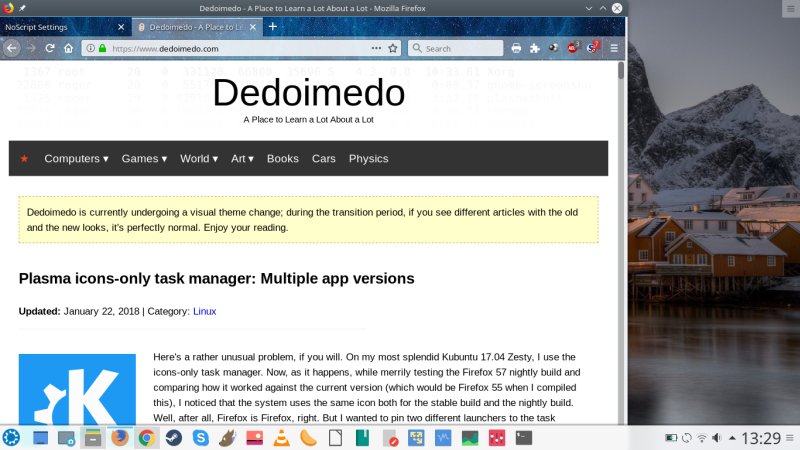Bookmark this page with the star
The height and width of the screenshot is (450, 800).
point(393,48)
